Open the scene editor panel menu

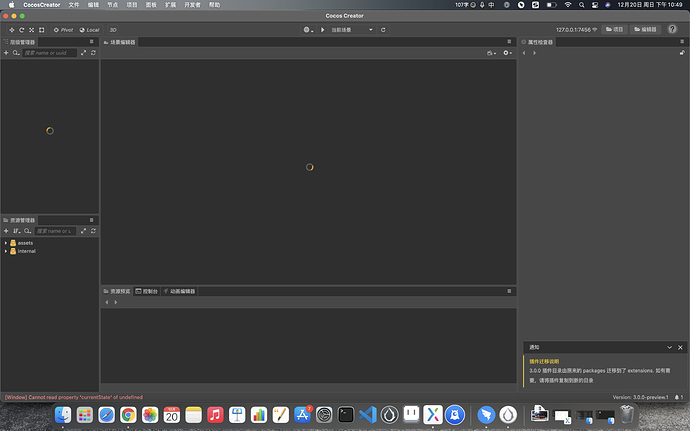(509, 41)
